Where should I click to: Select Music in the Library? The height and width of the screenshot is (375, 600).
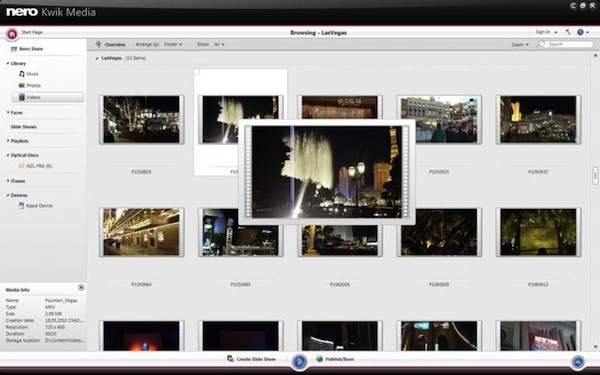[29, 73]
